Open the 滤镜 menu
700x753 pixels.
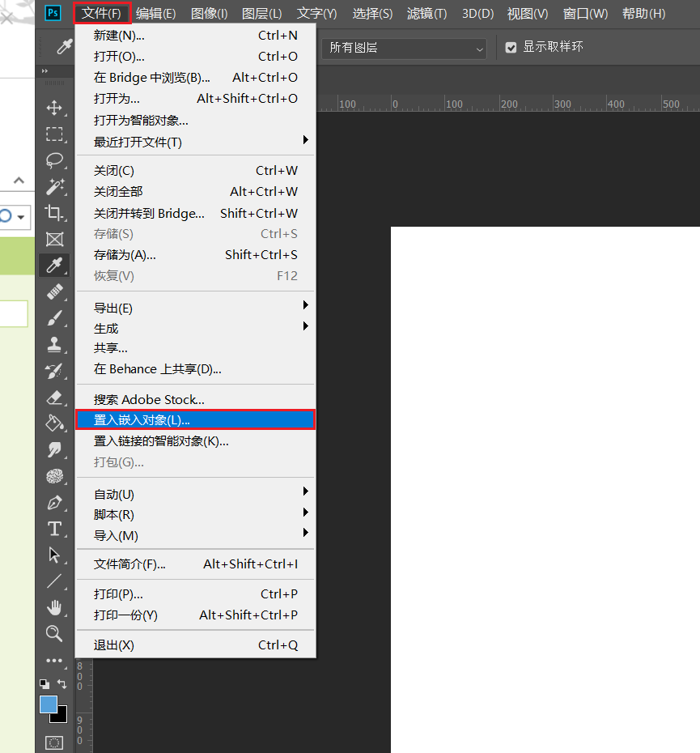[426, 13]
